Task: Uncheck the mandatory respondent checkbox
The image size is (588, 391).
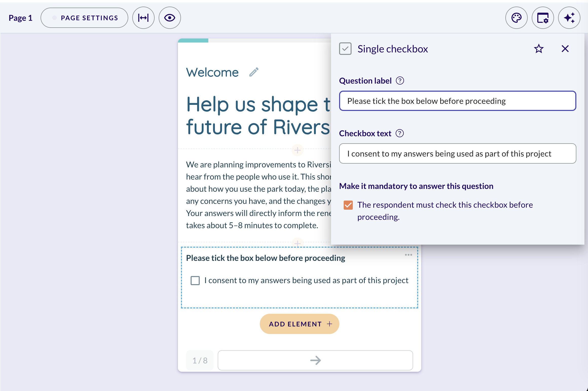Action: click(348, 205)
